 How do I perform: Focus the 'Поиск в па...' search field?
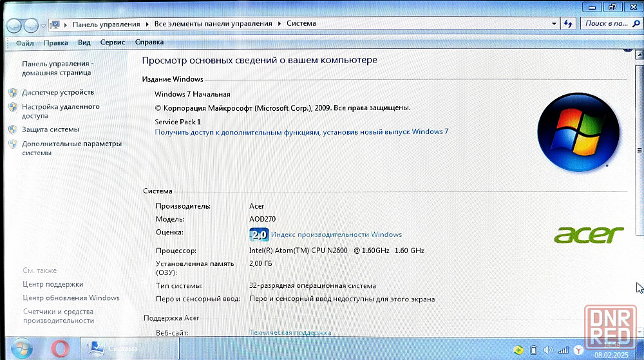(x=606, y=23)
